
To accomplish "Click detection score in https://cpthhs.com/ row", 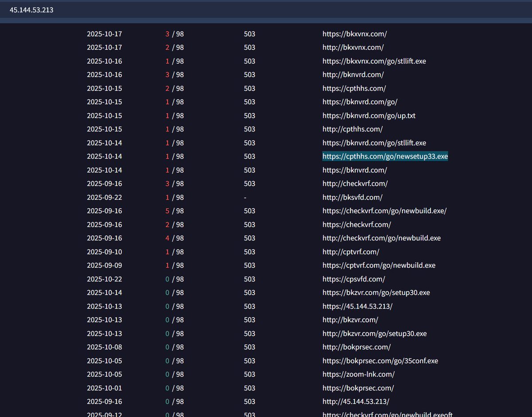I will click(x=175, y=88).
